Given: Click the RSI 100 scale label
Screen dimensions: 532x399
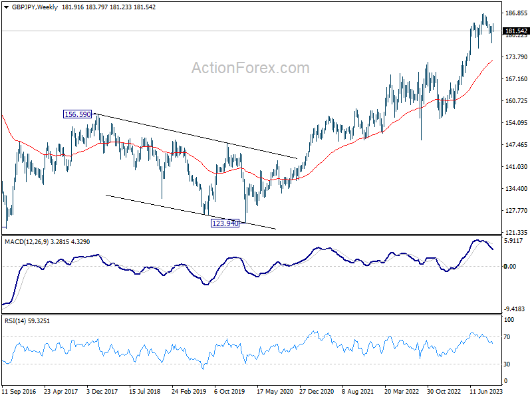Looking at the screenshot, I should click(509, 320).
